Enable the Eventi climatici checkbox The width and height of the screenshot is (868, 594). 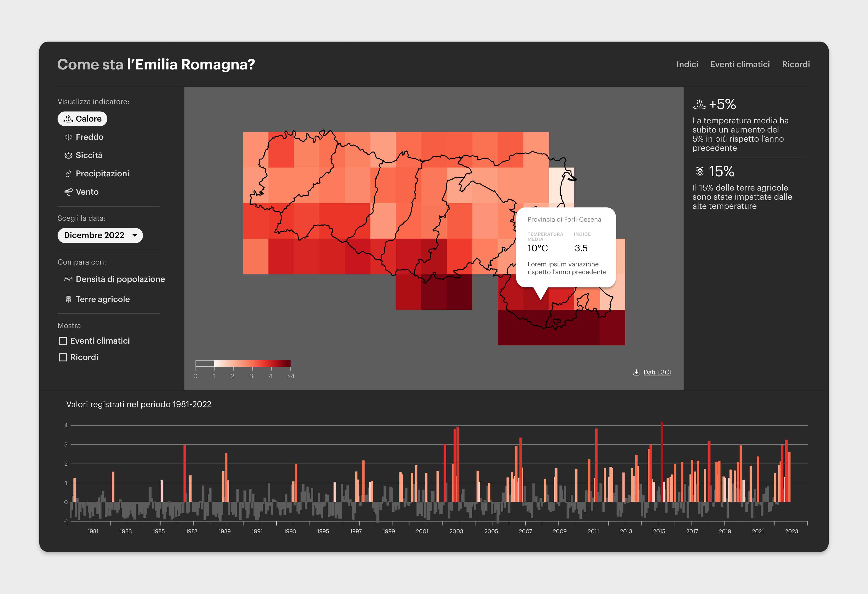pos(63,341)
